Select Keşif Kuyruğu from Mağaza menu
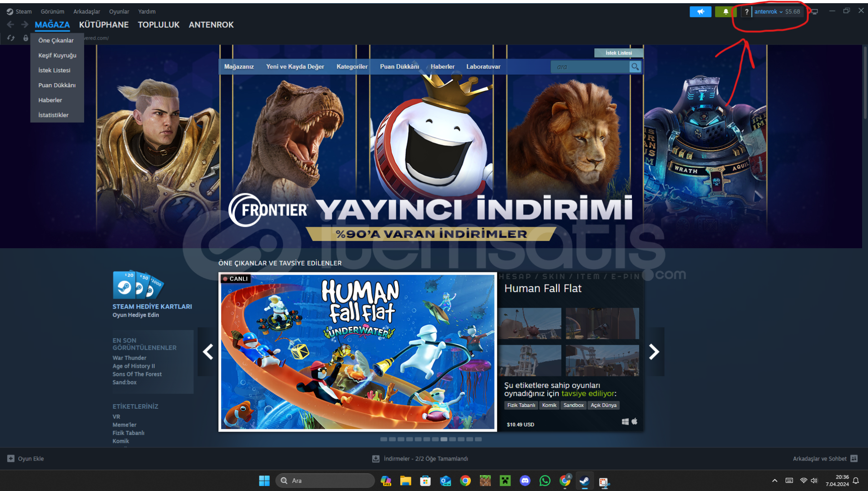 point(57,55)
